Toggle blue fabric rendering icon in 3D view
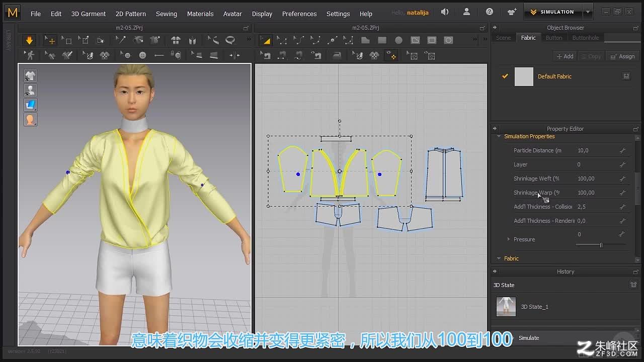Viewport: 644px width, 362px height. (30, 105)
